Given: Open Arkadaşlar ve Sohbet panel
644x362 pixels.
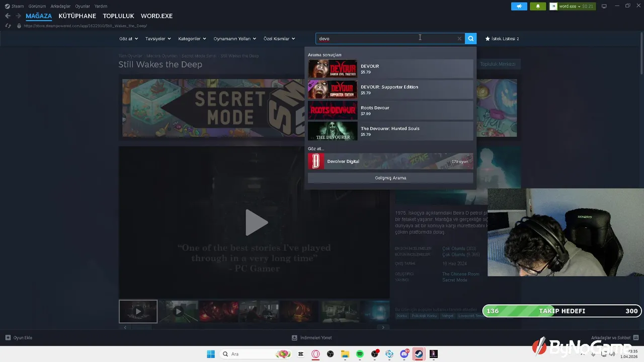Looking at the screenshot, I should [x=615, y=338].
